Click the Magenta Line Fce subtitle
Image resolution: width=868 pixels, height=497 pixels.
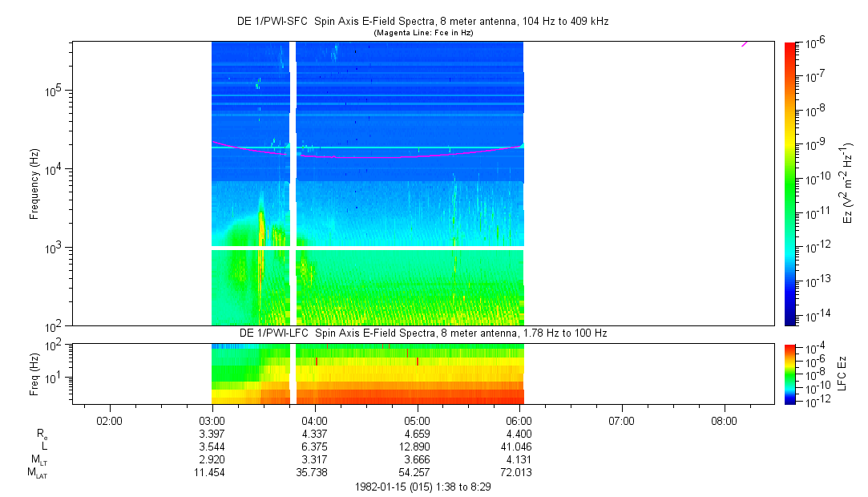point(422,33)
